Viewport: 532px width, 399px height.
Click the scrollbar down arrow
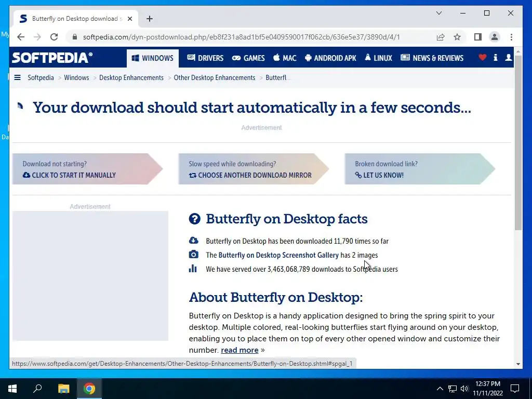[x=518, y=364]
